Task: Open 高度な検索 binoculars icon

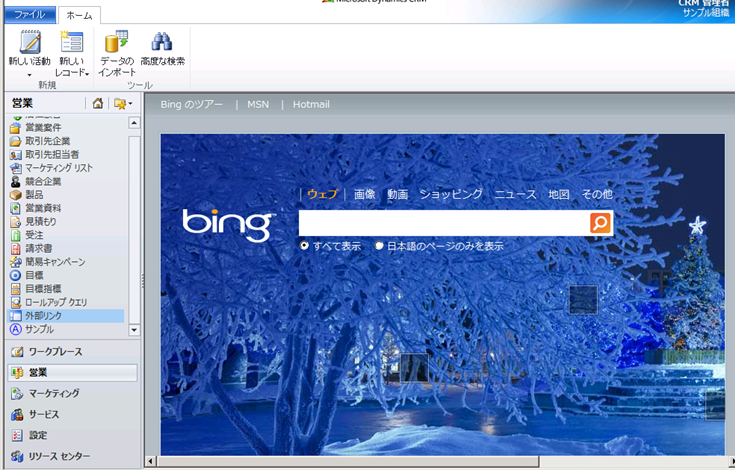Action: pyautogui.click(x=162, y=41)
